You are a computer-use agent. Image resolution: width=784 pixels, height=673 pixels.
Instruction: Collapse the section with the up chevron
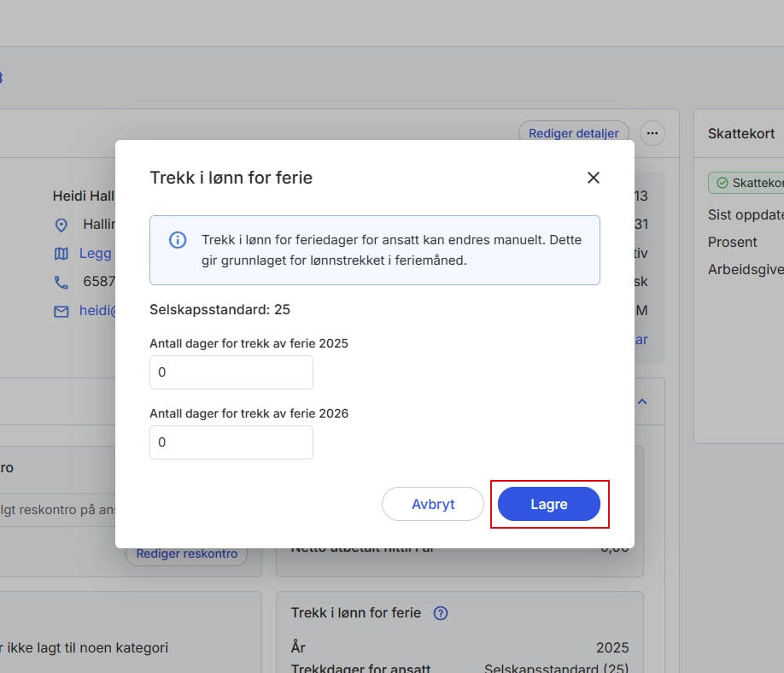642,401
